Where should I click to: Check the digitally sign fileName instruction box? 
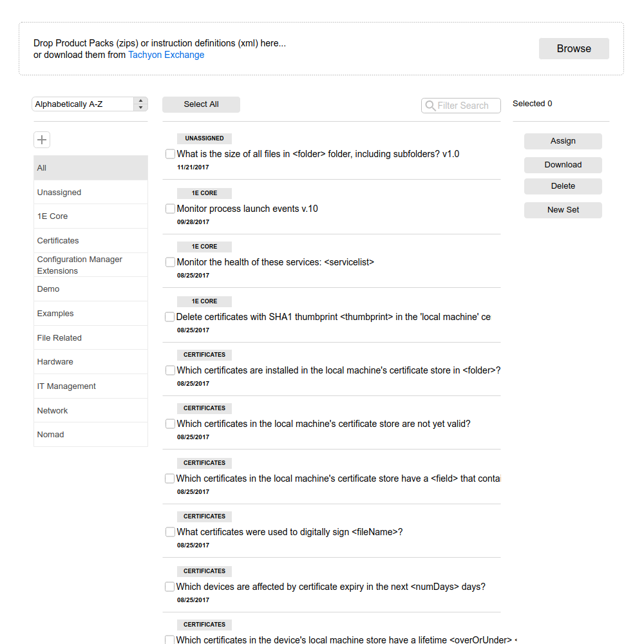click(x=170, y=532)
